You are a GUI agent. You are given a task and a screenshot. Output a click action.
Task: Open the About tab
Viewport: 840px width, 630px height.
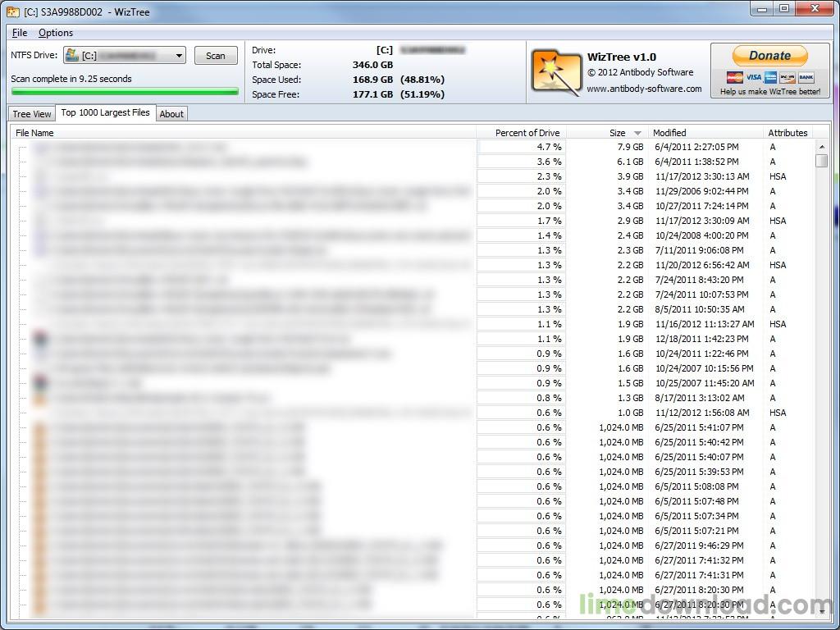(x=171, y=113)
